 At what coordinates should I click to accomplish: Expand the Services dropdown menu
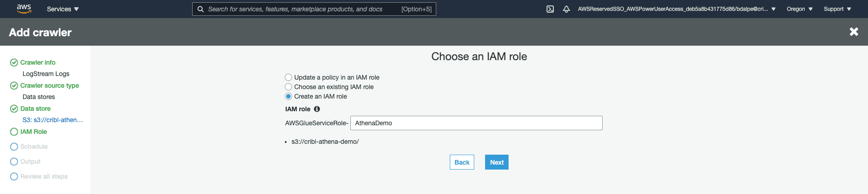(x=62, y=9)
